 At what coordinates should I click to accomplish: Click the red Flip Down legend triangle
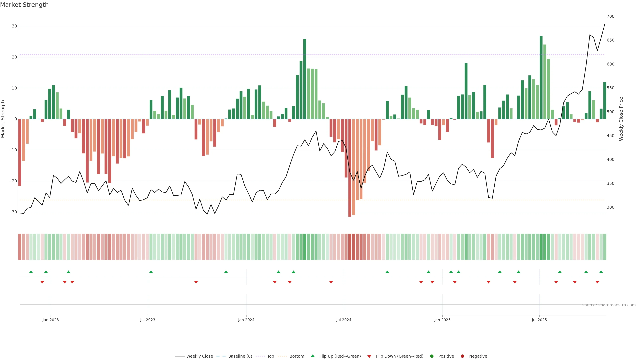pyautogui.click(x=369, y=356)
